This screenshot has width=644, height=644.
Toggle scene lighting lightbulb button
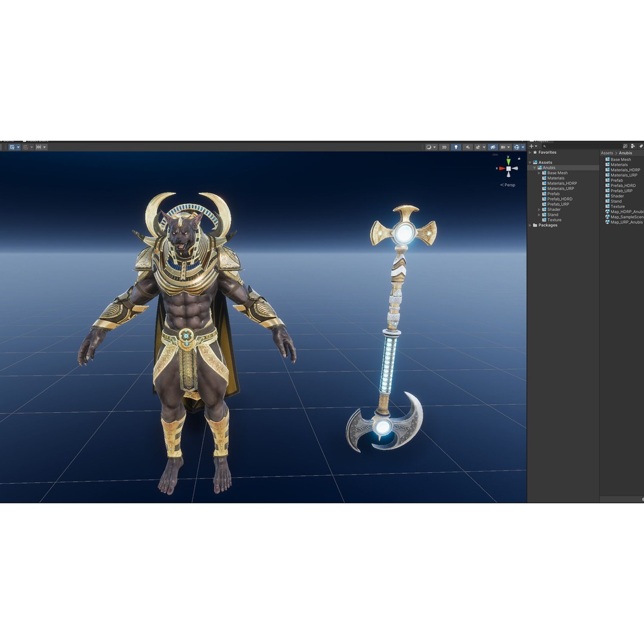click(x=456, y=147)
